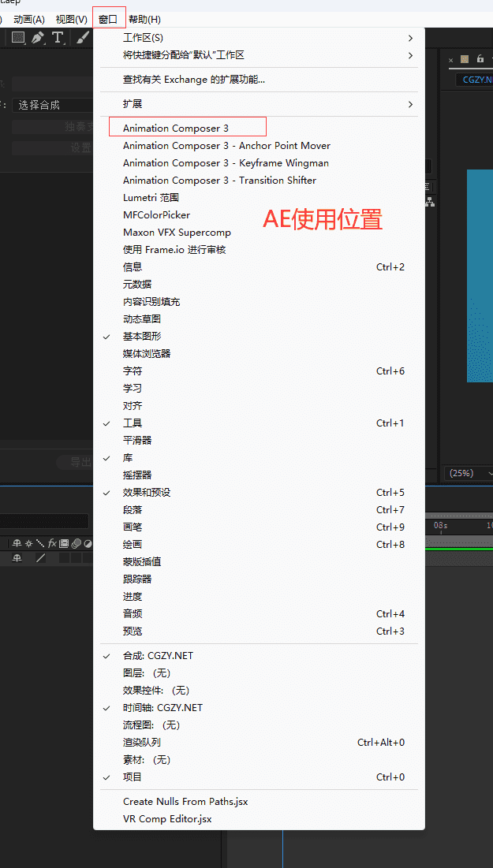Viewport: 493px width, 868px height.
Task: Click 查找有关 Exchange 的扩展功能...
Action: pos(259,80)
